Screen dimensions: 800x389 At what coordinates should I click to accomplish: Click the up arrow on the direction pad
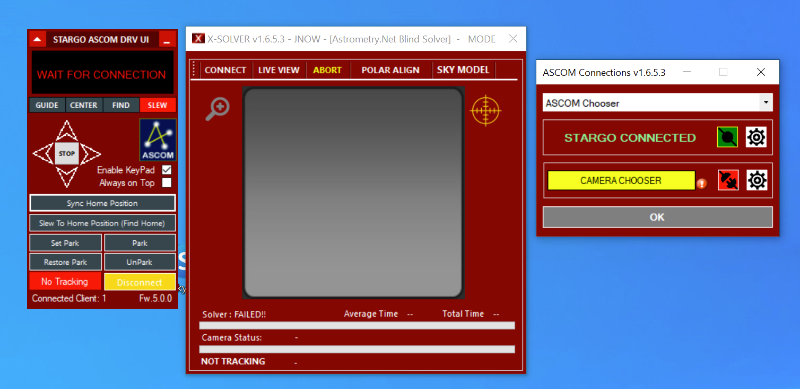[x=66, y=131]
